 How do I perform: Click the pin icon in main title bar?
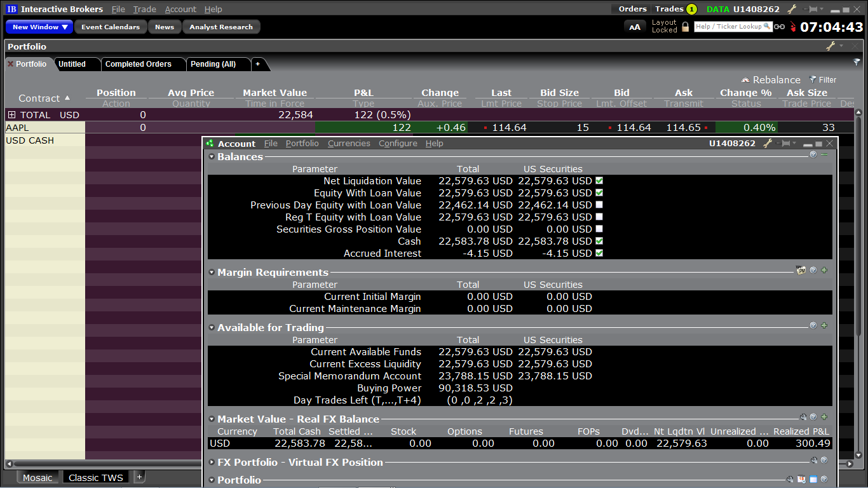(x=810, y=9)
